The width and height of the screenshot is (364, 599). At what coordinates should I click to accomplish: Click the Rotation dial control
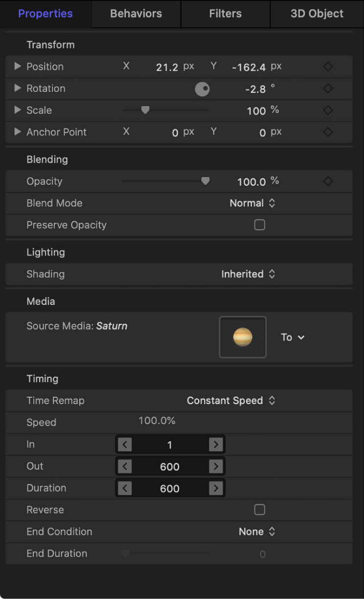(202, 89)
